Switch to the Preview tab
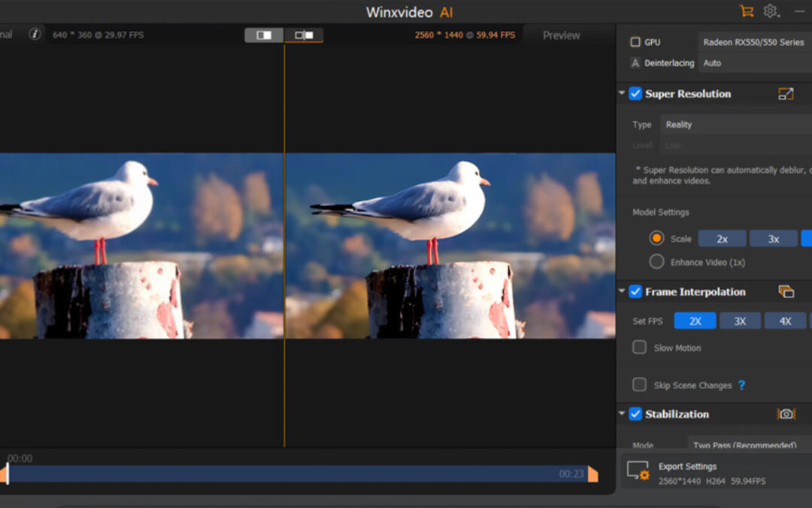The width and height of the screenshot is (812, 508). pyautogui.click(x=561, y=35)
